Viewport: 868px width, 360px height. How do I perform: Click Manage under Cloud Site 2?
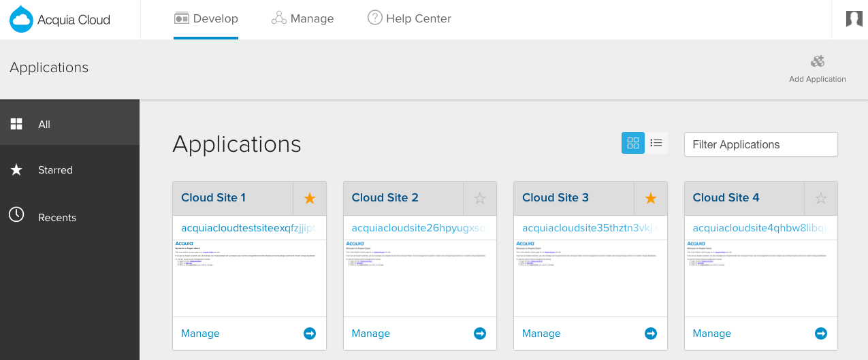tap(371, 333)
